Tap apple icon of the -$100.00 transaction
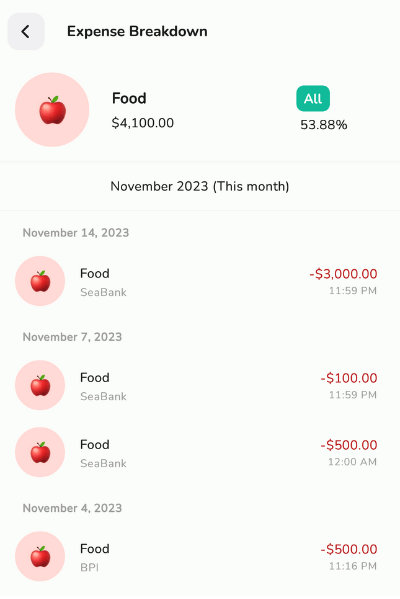 pyautogui.click(x=40, y=385)
